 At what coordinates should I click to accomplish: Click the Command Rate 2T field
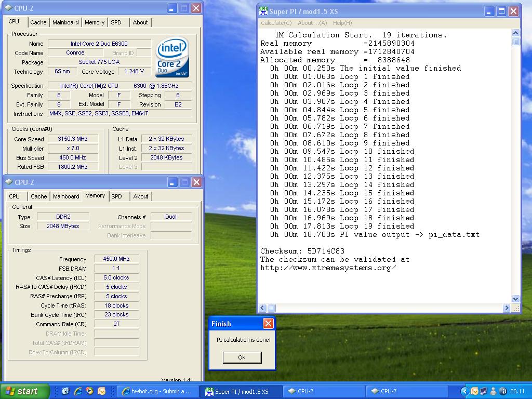point(116,324)
